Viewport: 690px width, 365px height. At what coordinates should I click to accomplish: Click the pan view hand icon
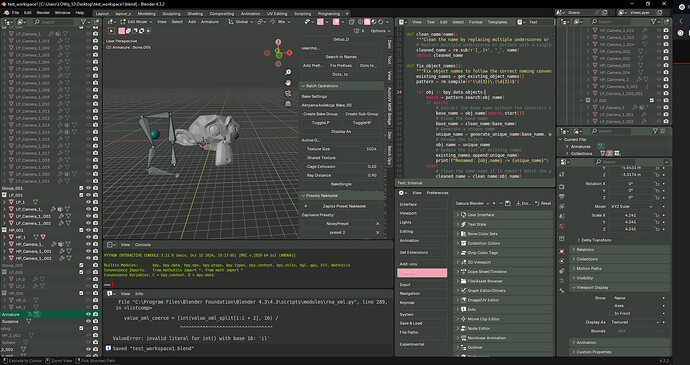[x=288, y=83]
